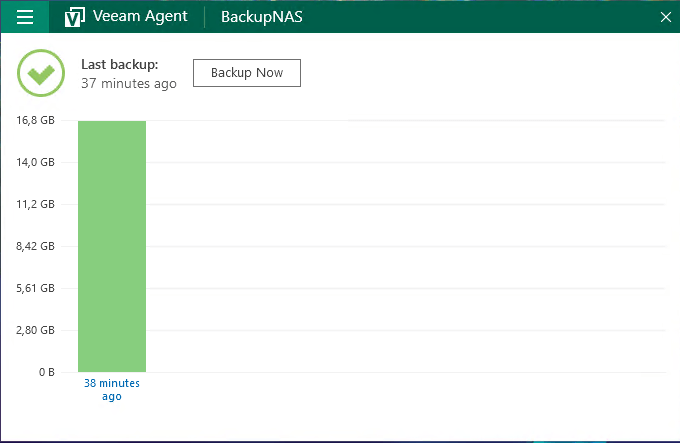Click the 5,61 GB axis label
680x443 pixels.
[35, 288]
